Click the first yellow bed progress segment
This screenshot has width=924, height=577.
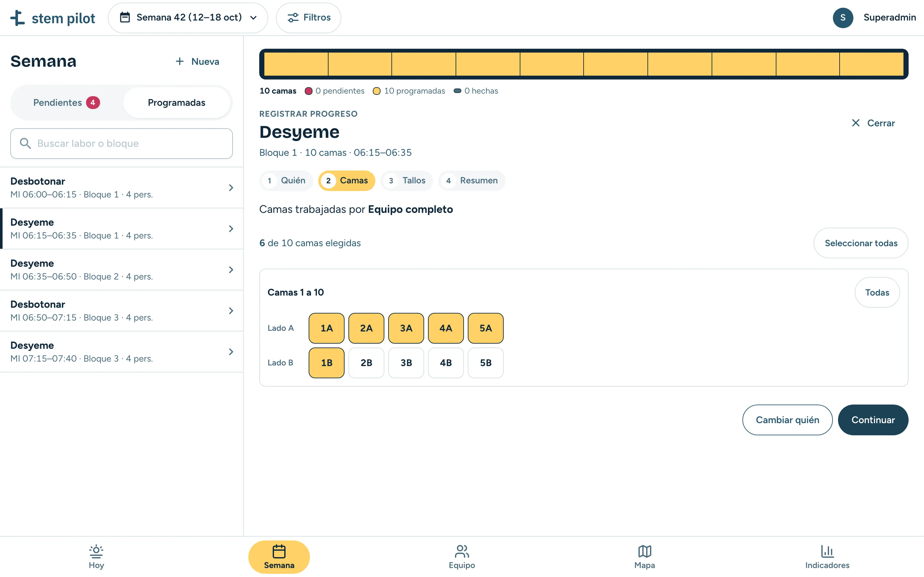click(296, 64)
